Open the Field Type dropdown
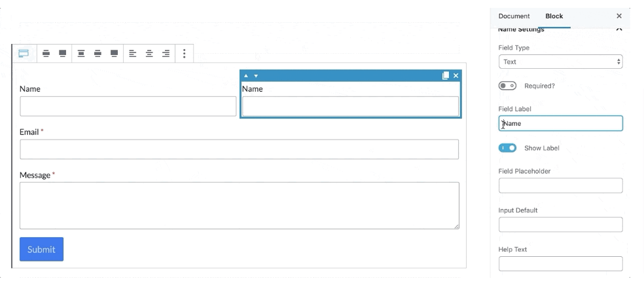This screenshot has height=285, width=644. coord(561,62)
